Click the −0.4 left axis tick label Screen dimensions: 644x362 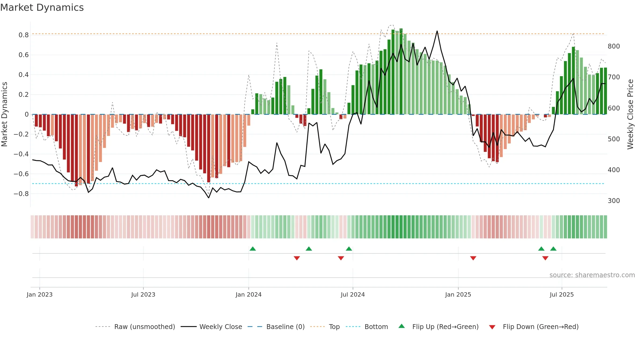pos(21,154)
